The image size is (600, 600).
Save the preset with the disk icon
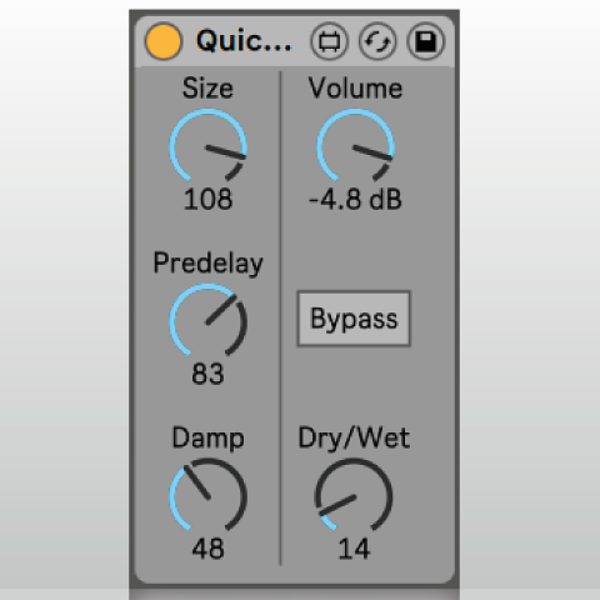[426, 41]
